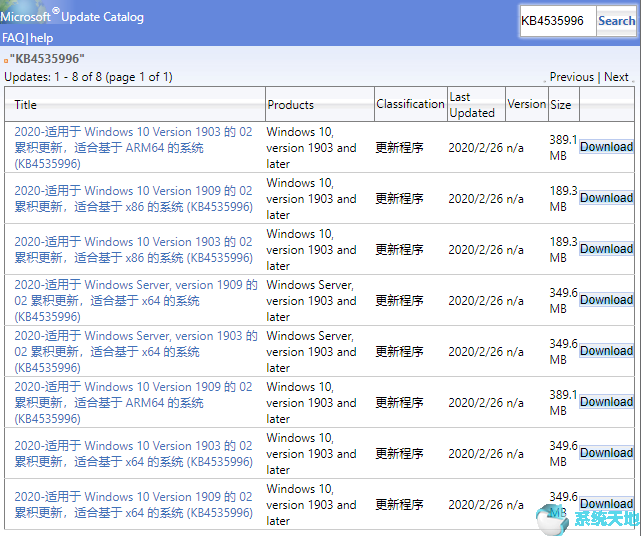The width and height of the screenshot is (641, 536).
Task: Sort by the Title column header
Action: (x=25, y=105)
